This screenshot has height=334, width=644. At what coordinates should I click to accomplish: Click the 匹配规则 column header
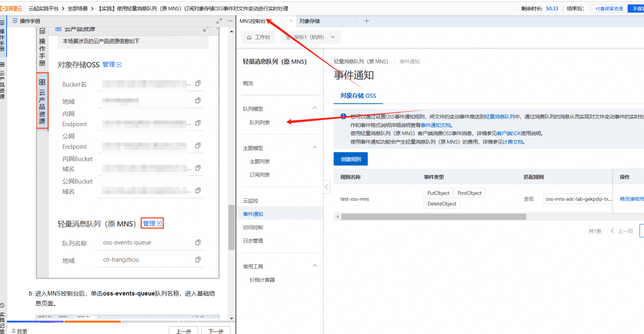pyautogui.click(x=534, y=177)
